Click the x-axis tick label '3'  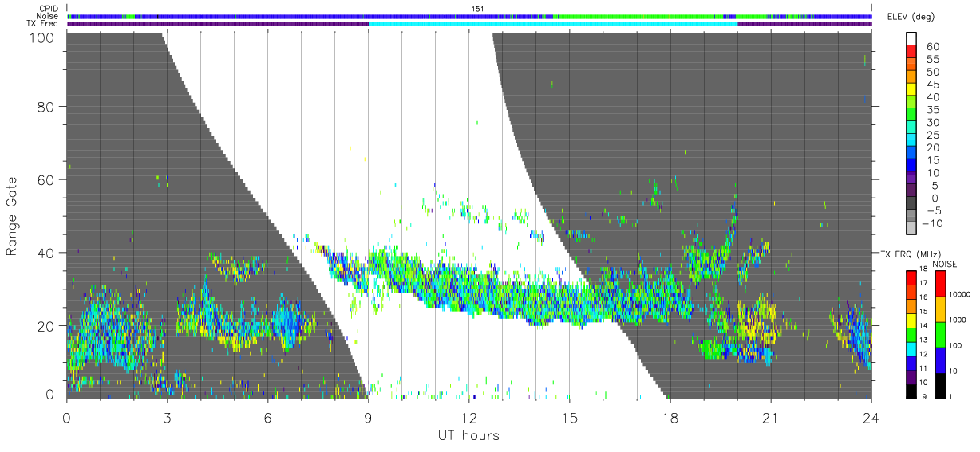click(x=167, y=418)
